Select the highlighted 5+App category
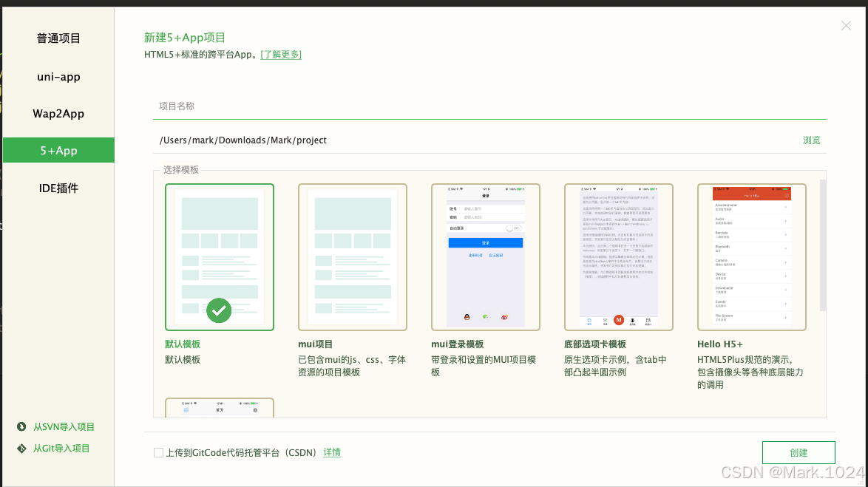Viewport: 868px width, 487px height. click(58, 149)
